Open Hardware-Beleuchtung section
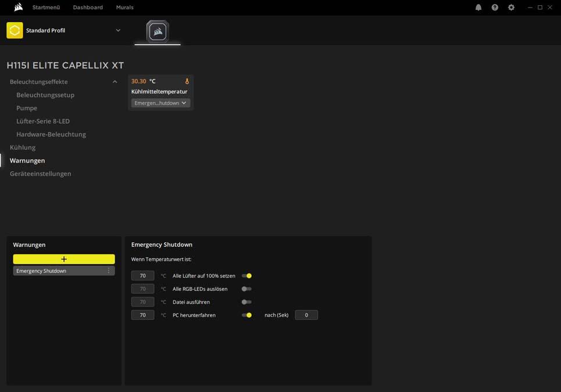This screenshot has height=392, width=561. [x=51, y=134]
